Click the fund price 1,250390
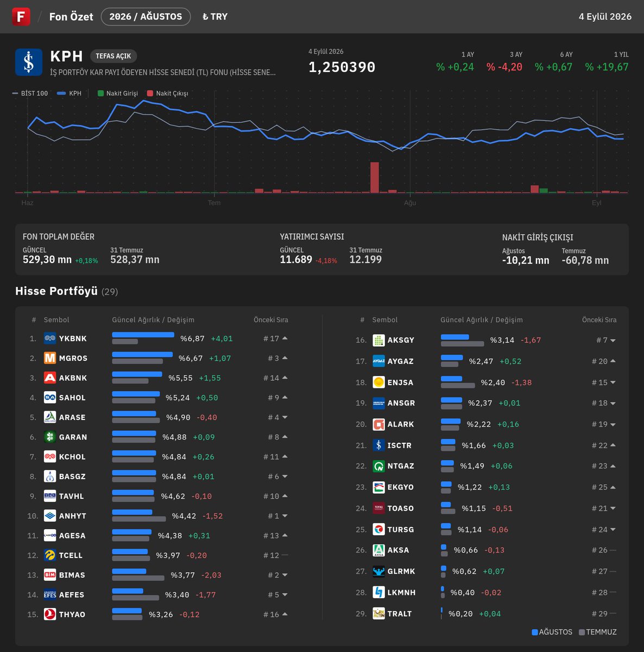This screenshot has height=652, width=644. coord(342,67)
